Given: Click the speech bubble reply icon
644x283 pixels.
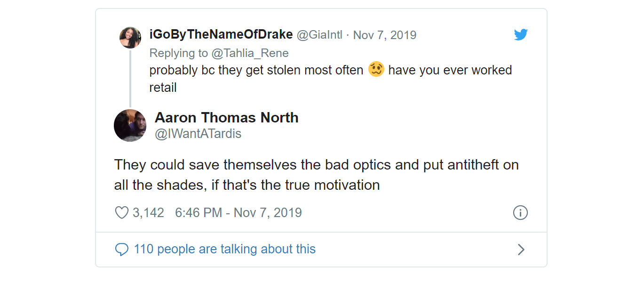Looking at the screenshot, I should pyautogui.click(x=122, y=249).
